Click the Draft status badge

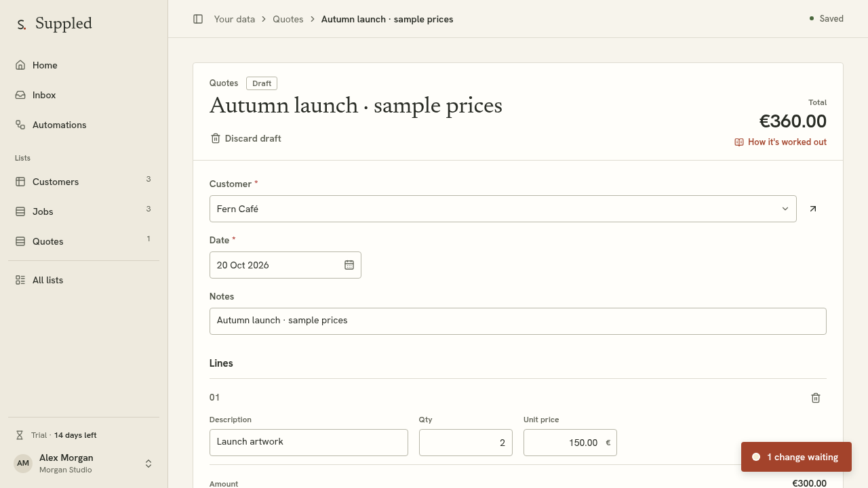[262, 83]
